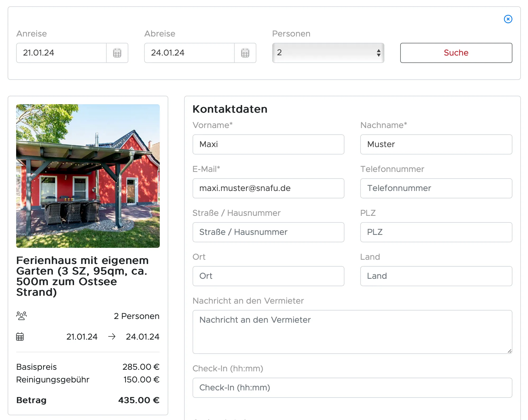
Task: Click the E-Mail input field
Action: (x=268, y=188)
